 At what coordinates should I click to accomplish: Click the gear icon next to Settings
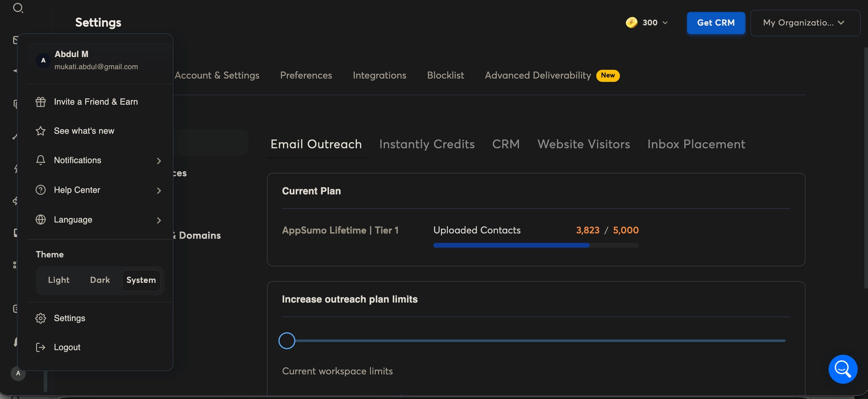[x=41, y=318]
